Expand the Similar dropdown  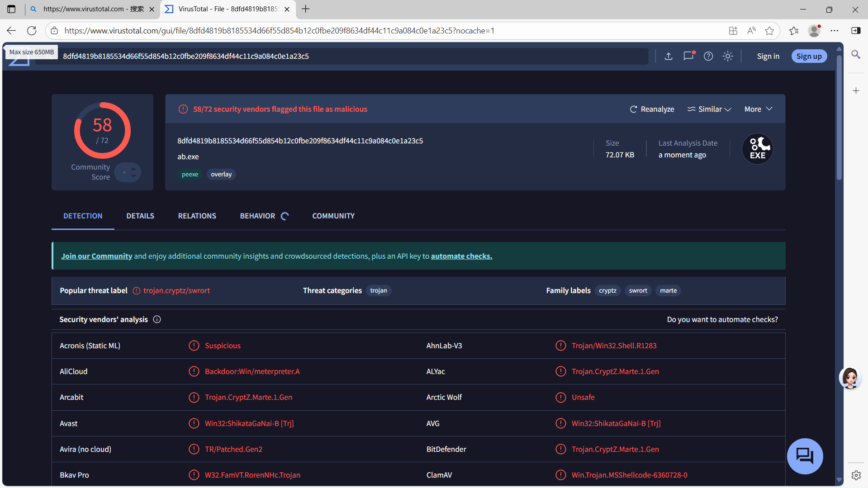pyautogui.click(x=709, y=109)
